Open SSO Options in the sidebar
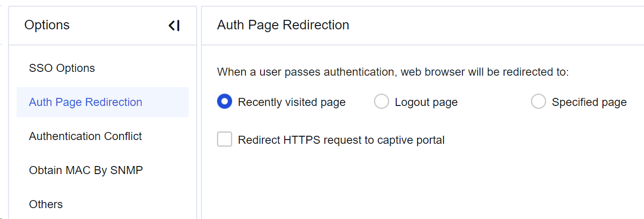The width and height of the screenshot is (644, 219). coord(62,68)
